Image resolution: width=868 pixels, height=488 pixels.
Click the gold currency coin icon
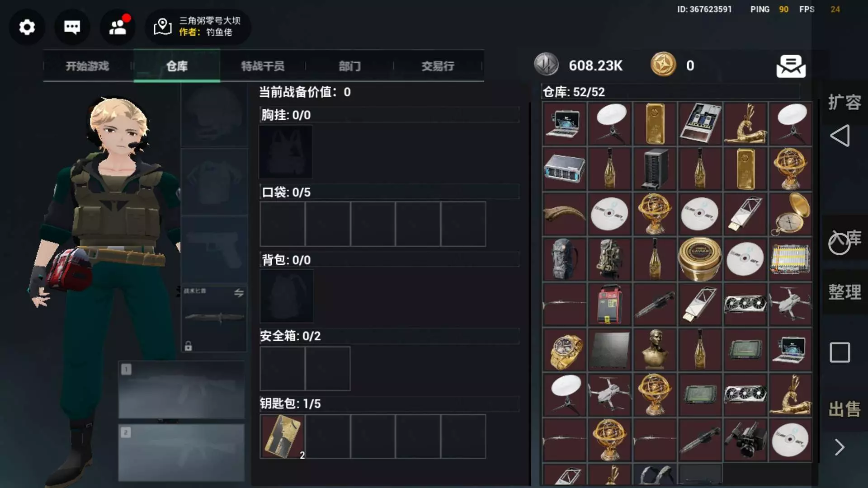663,65
